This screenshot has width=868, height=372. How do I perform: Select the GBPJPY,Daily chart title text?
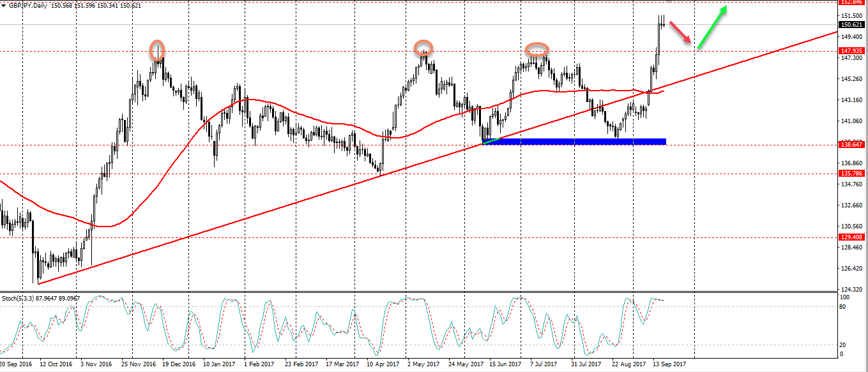[28, 5]
